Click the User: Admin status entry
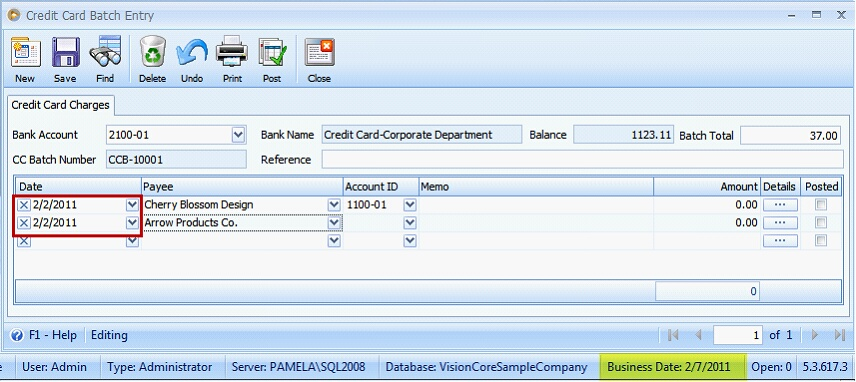 (x=54, y=367)
